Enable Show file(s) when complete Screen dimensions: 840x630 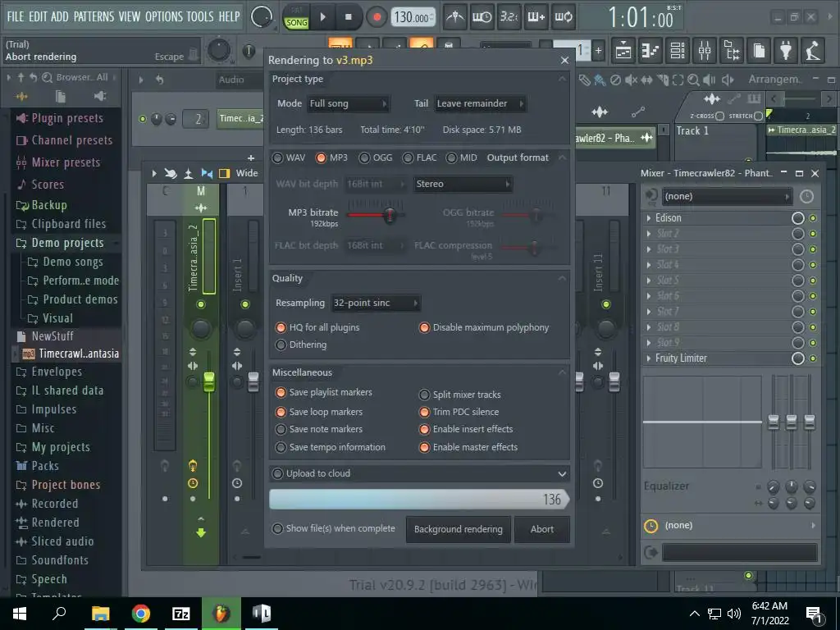[333, 529]
